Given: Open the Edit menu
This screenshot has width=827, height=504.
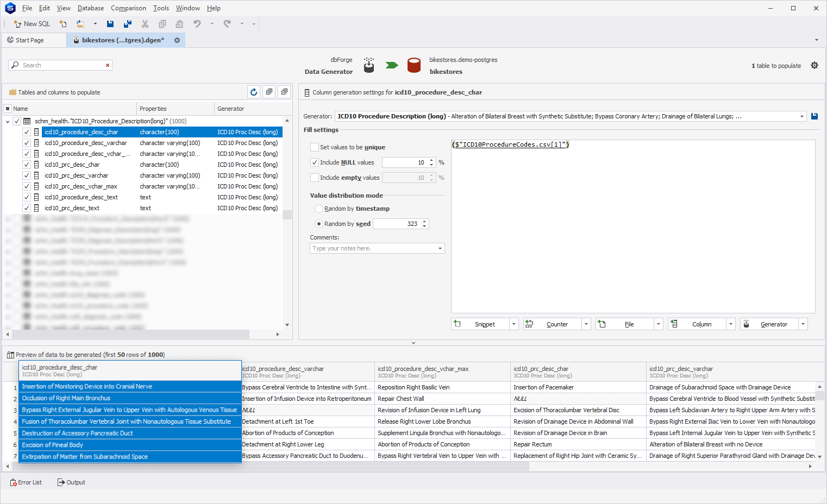Looking at the screenshot, I should click(45, 8).
